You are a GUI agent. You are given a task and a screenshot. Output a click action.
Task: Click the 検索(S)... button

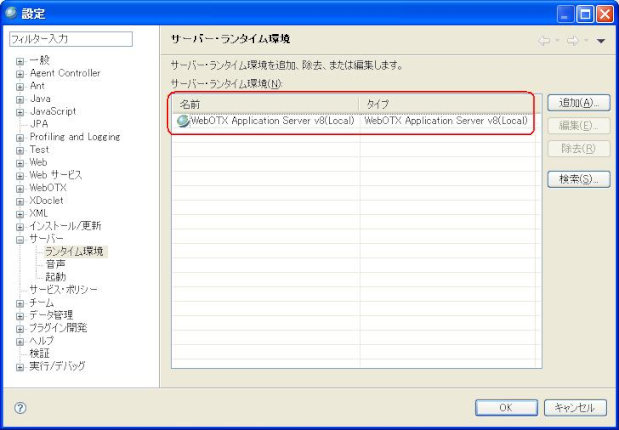[x=578, y=179]
